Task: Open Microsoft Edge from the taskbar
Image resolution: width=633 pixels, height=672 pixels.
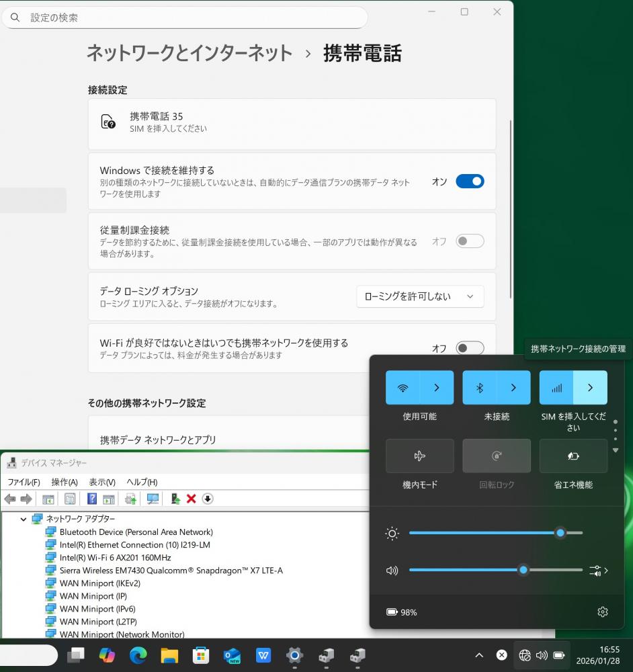Action: [138, 655]
